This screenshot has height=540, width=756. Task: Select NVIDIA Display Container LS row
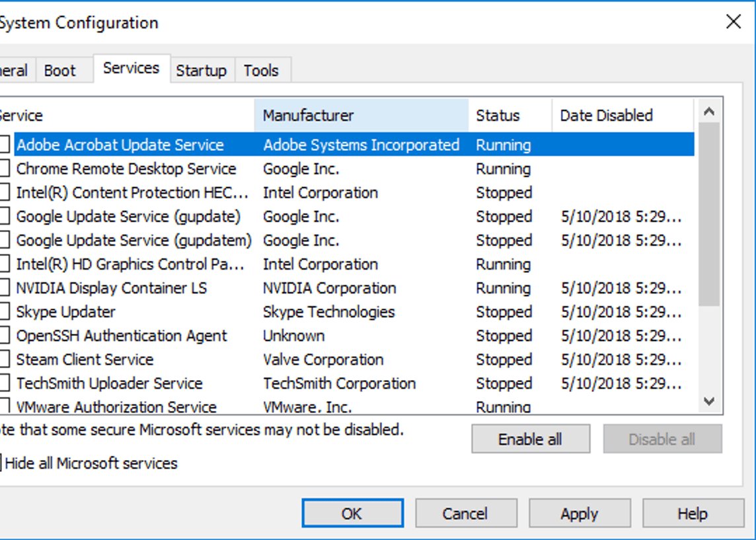[347, 288]
